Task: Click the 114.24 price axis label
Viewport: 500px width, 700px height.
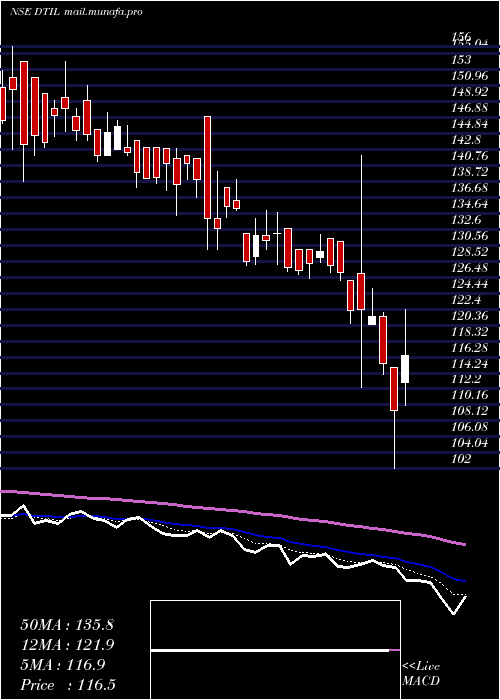Action: point(469,364)
